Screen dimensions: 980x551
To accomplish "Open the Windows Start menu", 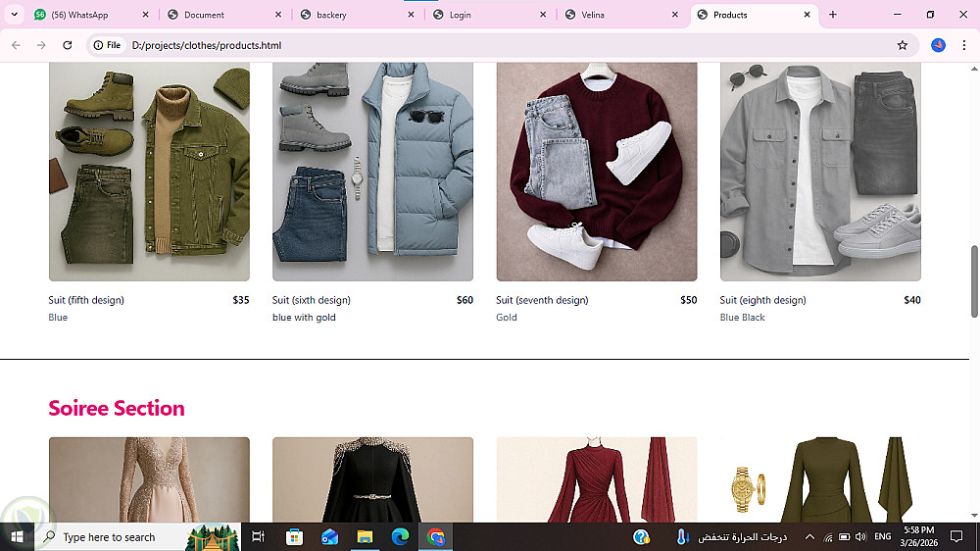I will (x=17, y=536).
